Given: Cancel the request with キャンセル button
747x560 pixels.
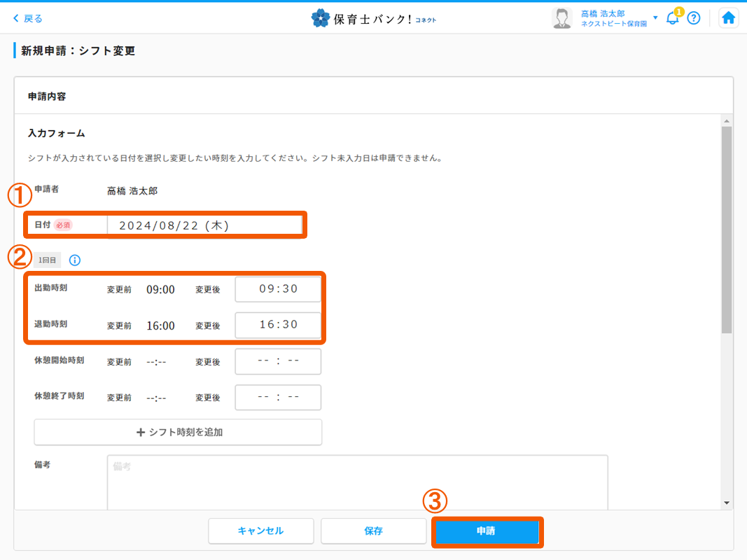Looking at the screenshot, I should [260, 531].
